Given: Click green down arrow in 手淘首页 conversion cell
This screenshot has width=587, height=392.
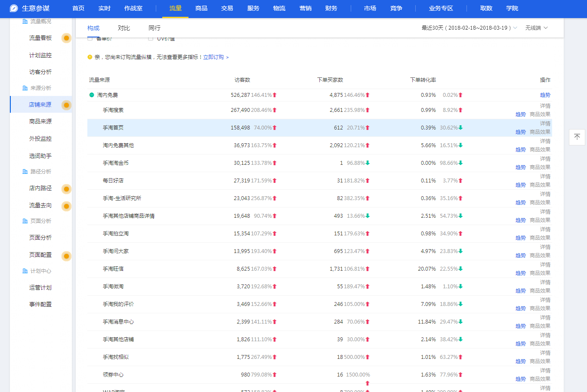Looking at the screenshot, I should click(x=460, y=127).
